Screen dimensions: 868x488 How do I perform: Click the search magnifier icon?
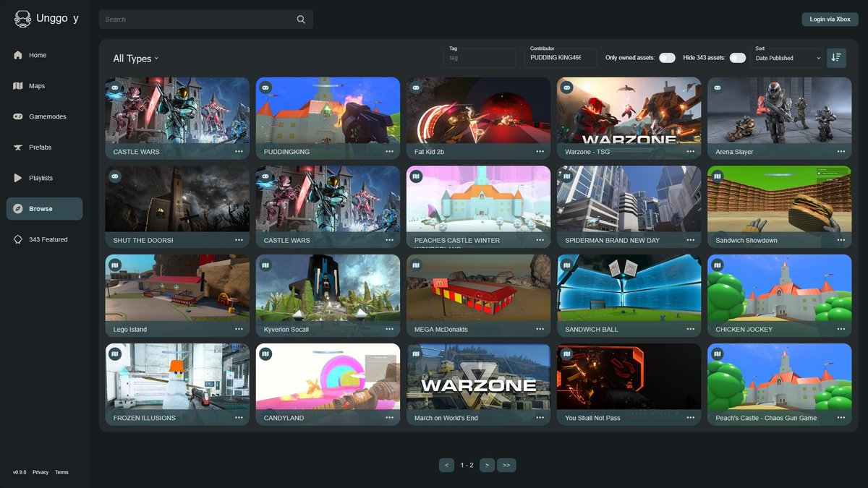301,20
